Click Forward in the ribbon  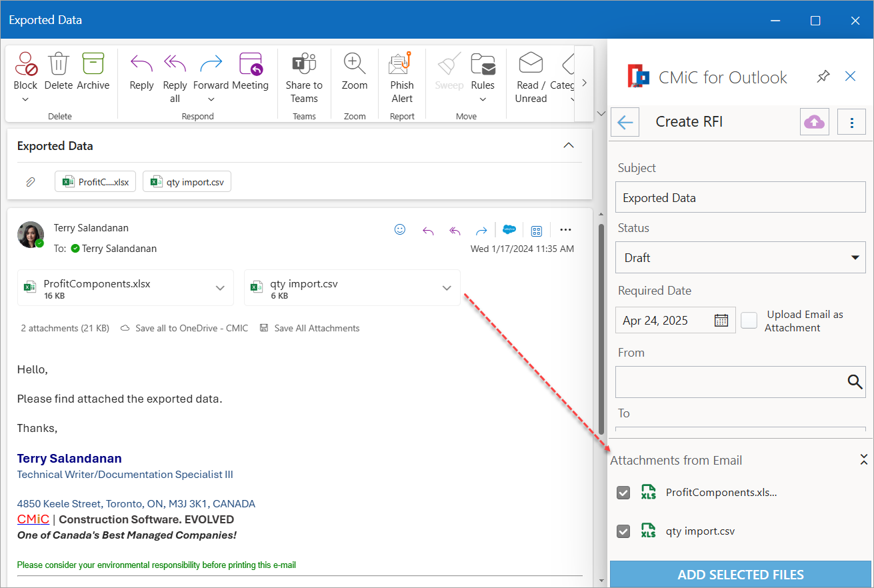pos(211,71)
